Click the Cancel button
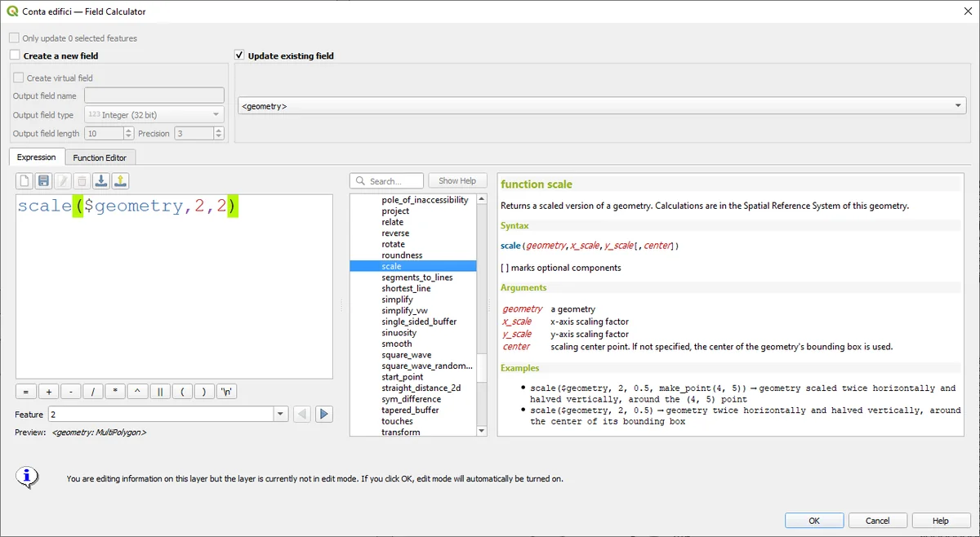The width and height of the screenshot is (980, 537). click(x=878, y=521)
